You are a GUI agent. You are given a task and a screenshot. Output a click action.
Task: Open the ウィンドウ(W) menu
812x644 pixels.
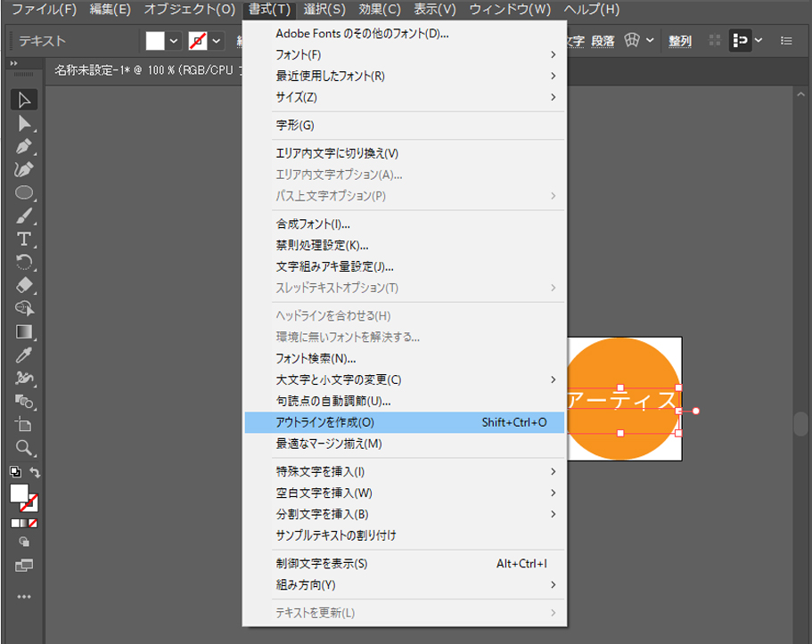(510, 9)
